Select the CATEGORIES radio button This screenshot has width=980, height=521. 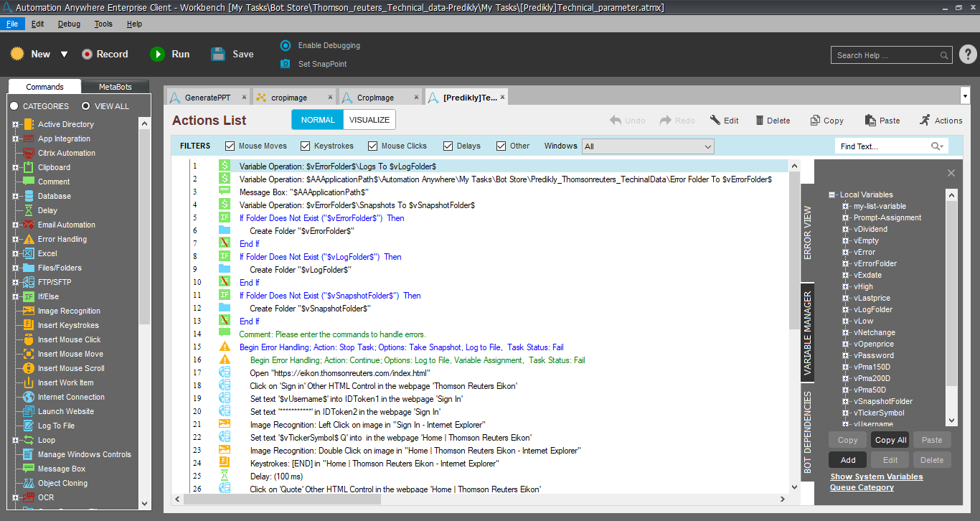coord(14,106)
